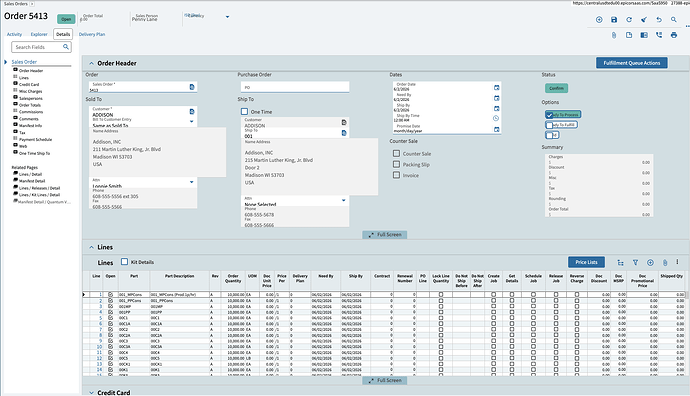This screenshot has height=396, width=690.
Task: Collapse the Sales Order tree arrow
Action: click(x=6, y=62)
